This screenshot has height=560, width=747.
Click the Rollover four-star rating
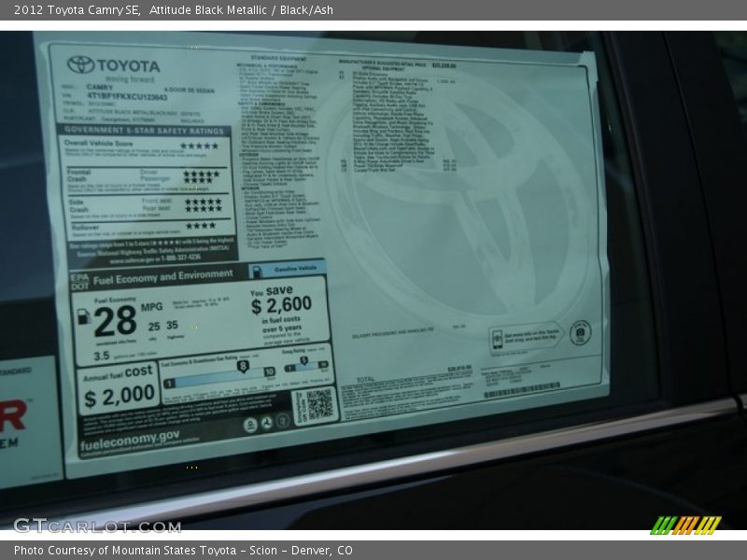tap(200, 226)
